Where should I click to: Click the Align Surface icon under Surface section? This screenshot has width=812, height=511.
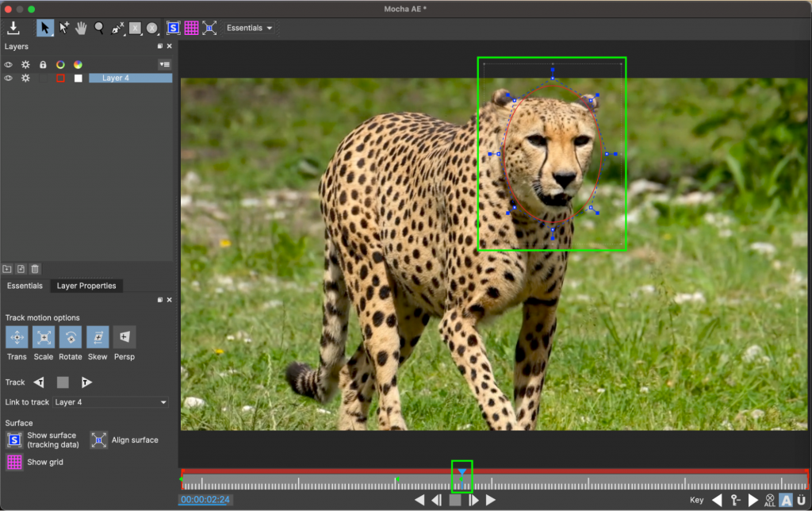pos(98,440)
